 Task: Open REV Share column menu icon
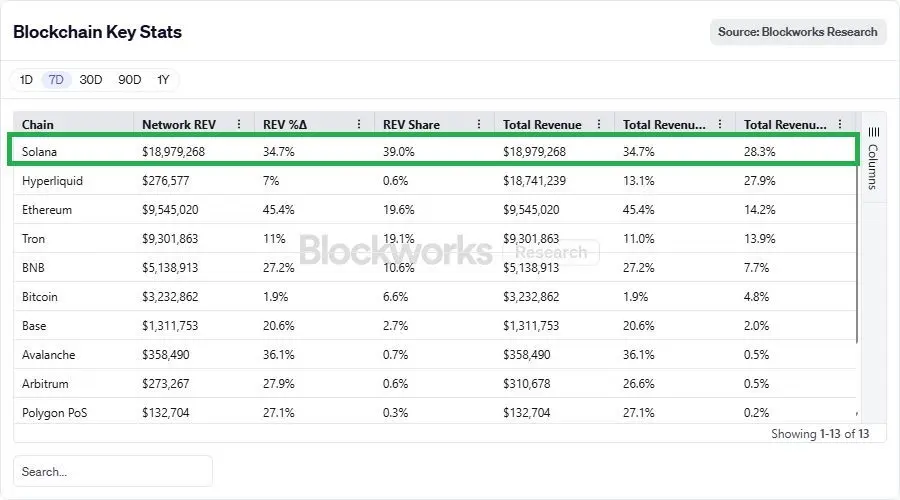[479, 124]
